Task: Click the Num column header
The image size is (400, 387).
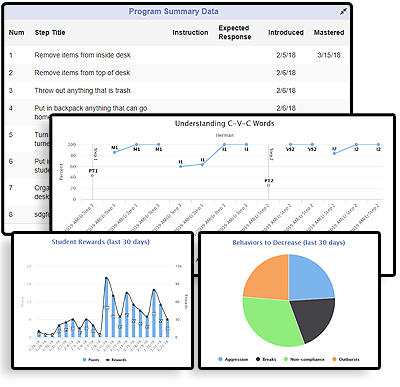Action: [x=16, y=33]
